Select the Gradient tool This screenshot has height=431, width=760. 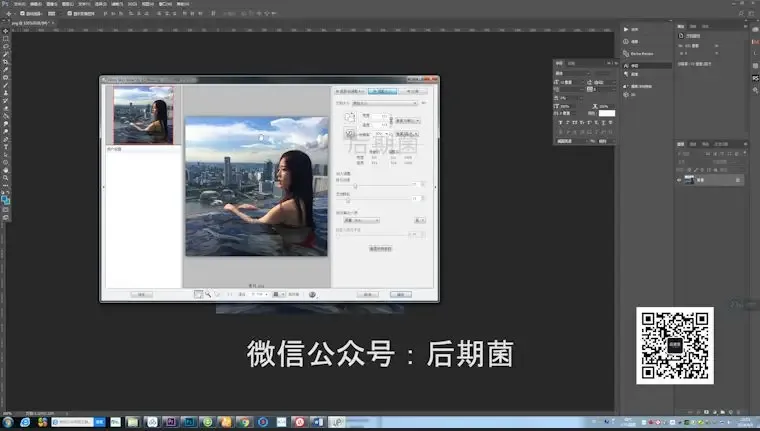(x=7, y=116)
